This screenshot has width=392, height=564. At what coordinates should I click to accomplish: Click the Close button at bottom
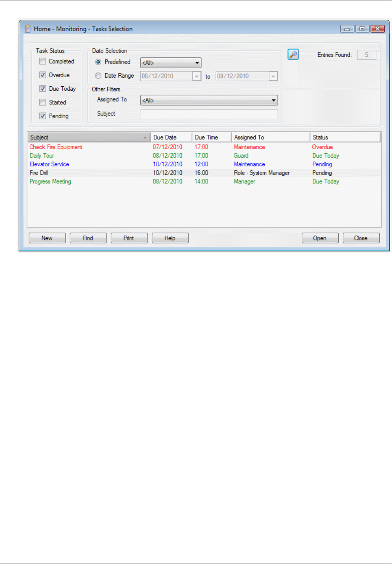(x=361, y=238)
